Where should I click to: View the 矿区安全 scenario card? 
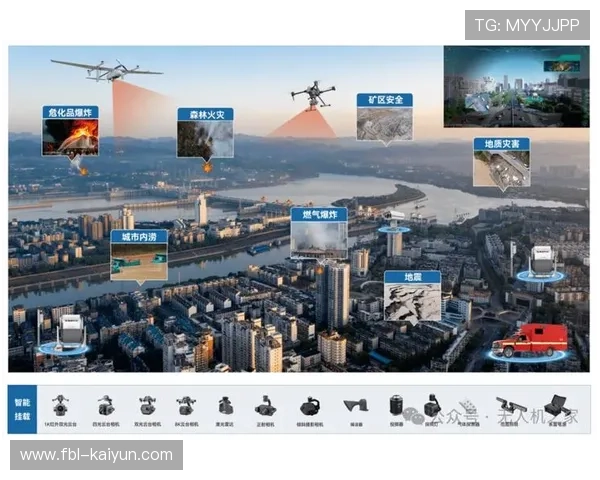tap(384, 122)
